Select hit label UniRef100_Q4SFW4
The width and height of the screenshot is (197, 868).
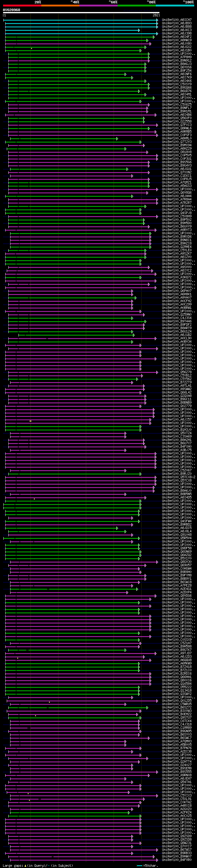click(177, 521)
